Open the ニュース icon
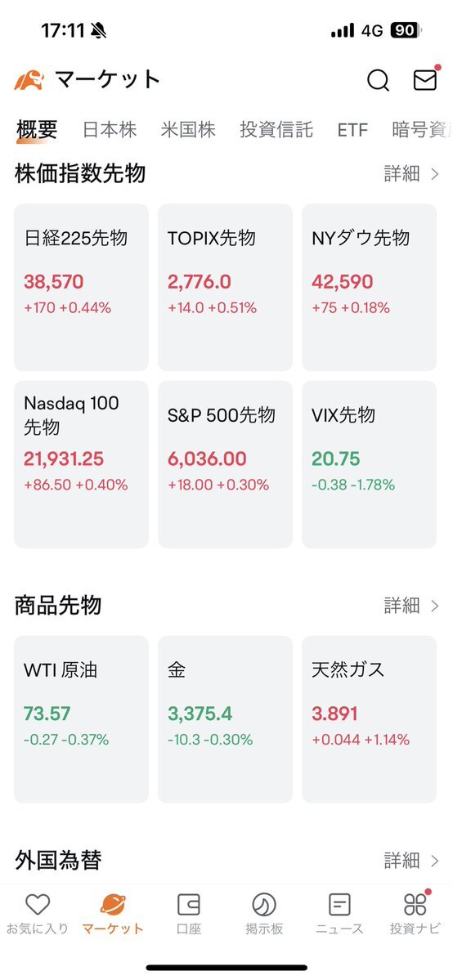This screenshot has height=980, width=453. [x=339, y=904]
